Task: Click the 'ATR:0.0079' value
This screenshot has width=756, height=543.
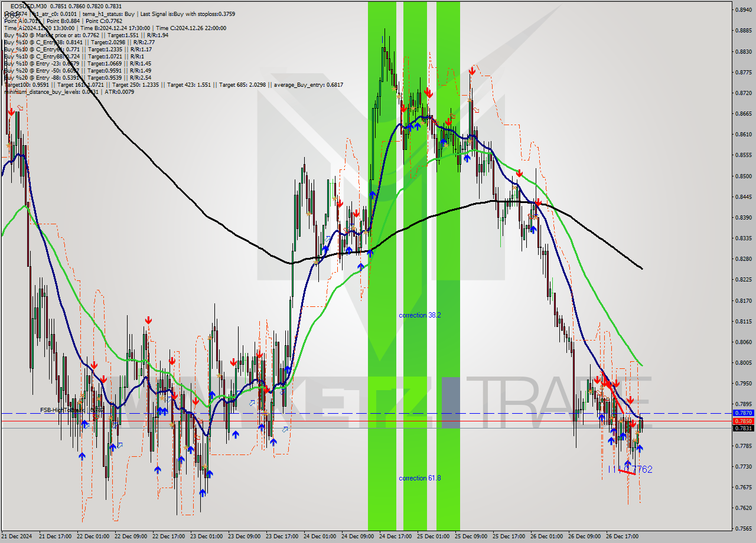Action: click(x=120, y=91)
